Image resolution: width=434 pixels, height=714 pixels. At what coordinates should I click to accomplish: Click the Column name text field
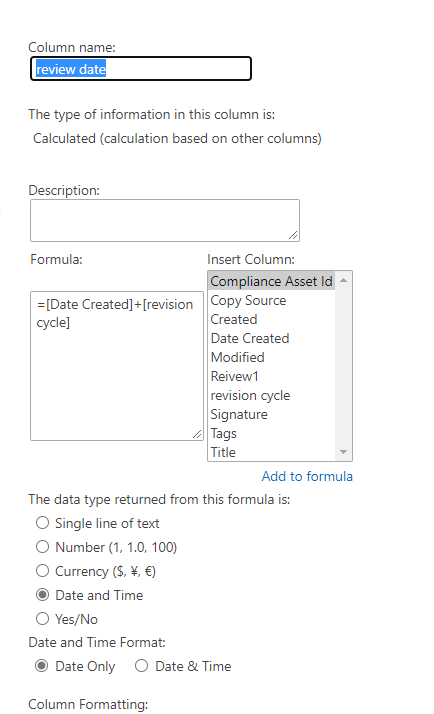[x=141, y=69]
